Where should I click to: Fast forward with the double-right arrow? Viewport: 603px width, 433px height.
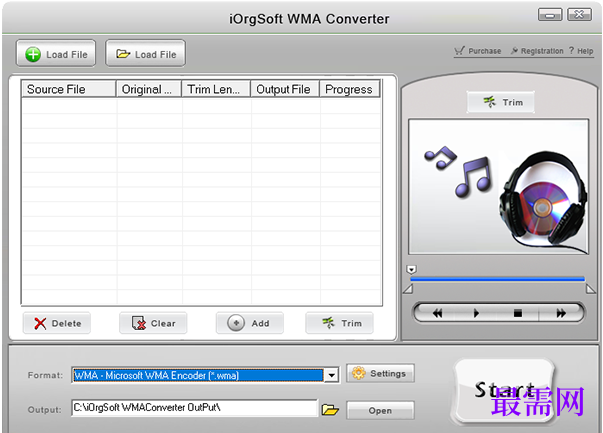561,313
